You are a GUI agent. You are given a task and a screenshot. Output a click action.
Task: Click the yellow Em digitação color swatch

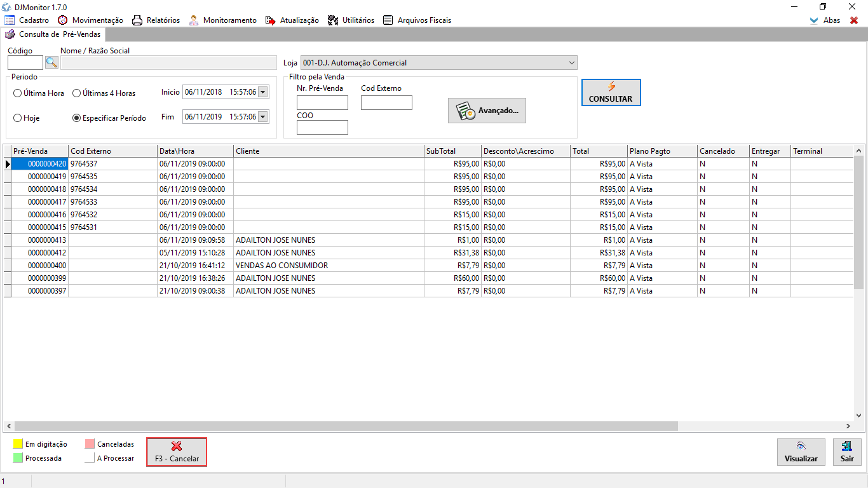point(18,444)
